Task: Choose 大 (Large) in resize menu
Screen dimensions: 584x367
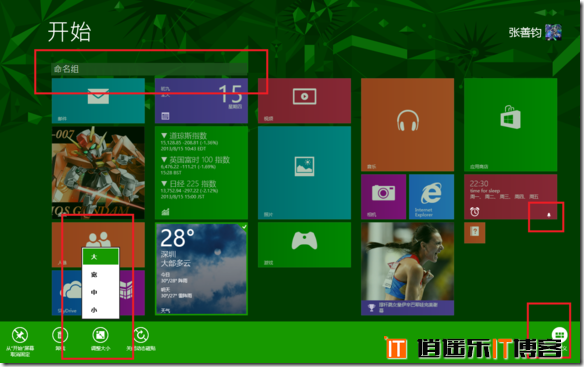Action: click(x=101, y=257)
